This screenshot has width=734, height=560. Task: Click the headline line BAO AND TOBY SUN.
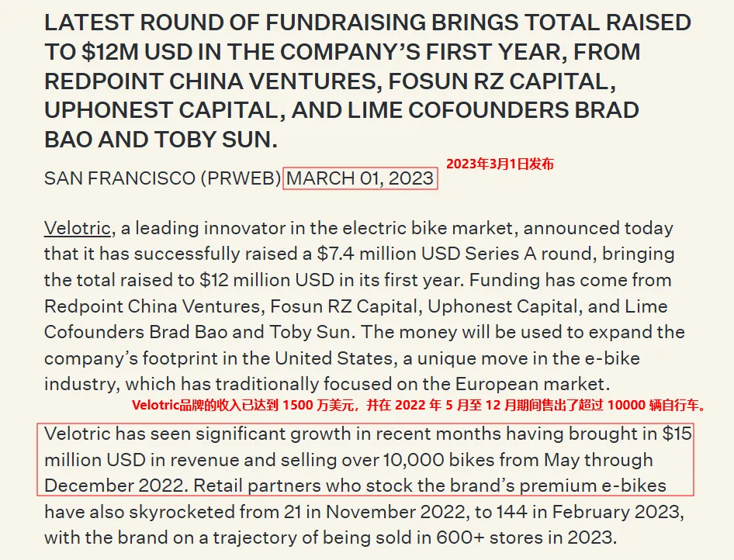click(x=161, y=140)
